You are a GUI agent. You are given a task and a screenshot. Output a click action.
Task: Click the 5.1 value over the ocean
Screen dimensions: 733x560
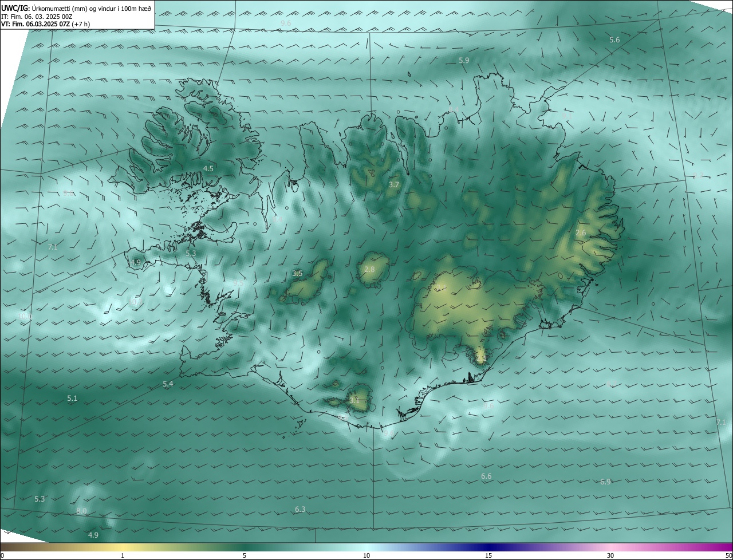(72, 398)
